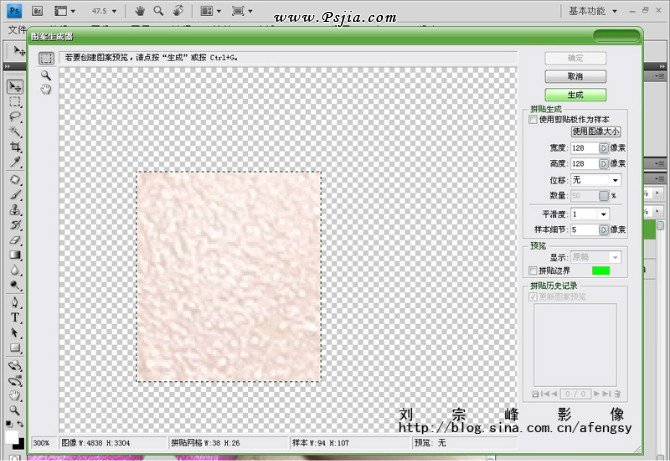The image size is (670, 461).
Task: Click the 宽度 input field showing 128
Action: pyautogui.click(x=585, y=148)
